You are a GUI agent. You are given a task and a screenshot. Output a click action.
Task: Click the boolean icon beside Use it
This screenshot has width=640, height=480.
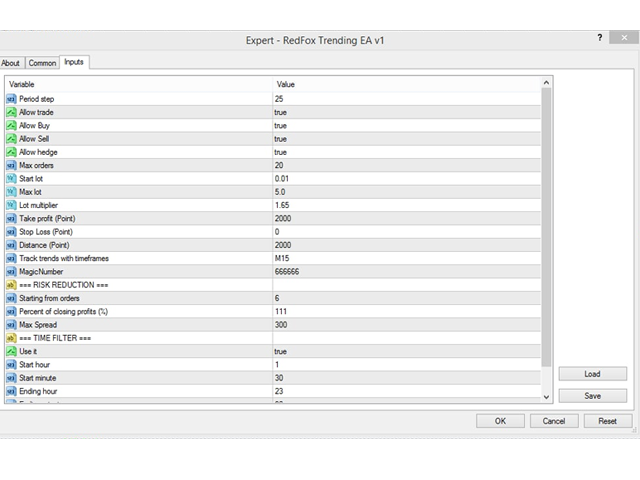pos(11,351)
